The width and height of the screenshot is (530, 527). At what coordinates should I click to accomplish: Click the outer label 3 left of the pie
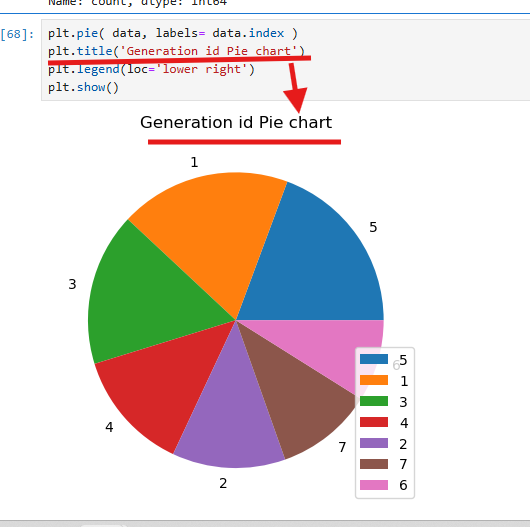72,284
